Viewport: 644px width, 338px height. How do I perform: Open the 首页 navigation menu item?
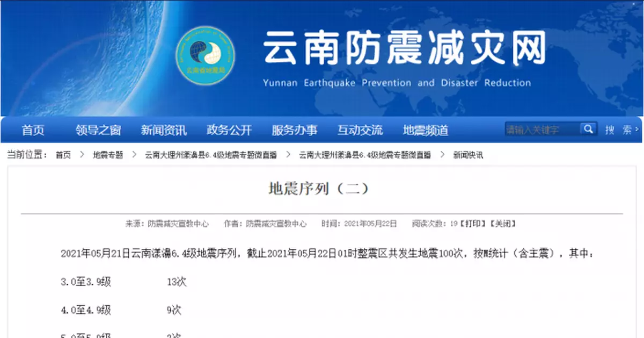click(33, 130)
